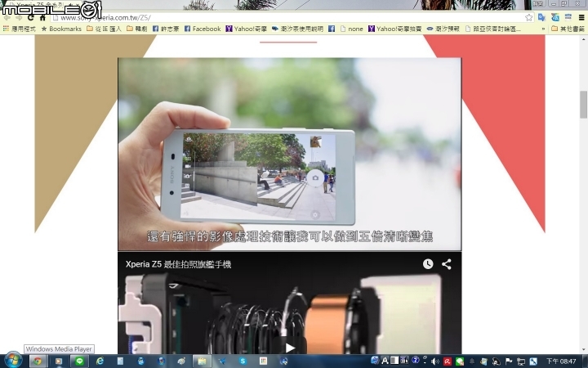
Task: Click the red Avira tray icon
Action: [447, 361]
